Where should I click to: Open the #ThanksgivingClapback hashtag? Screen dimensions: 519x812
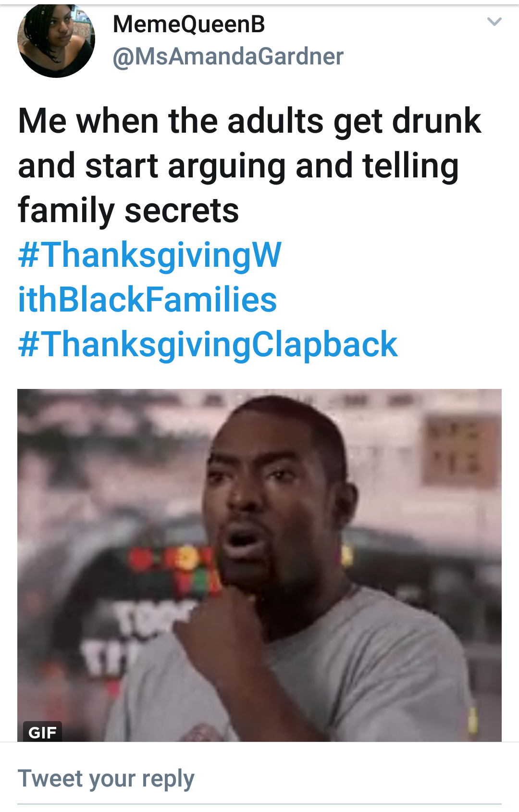coord(208,345)
